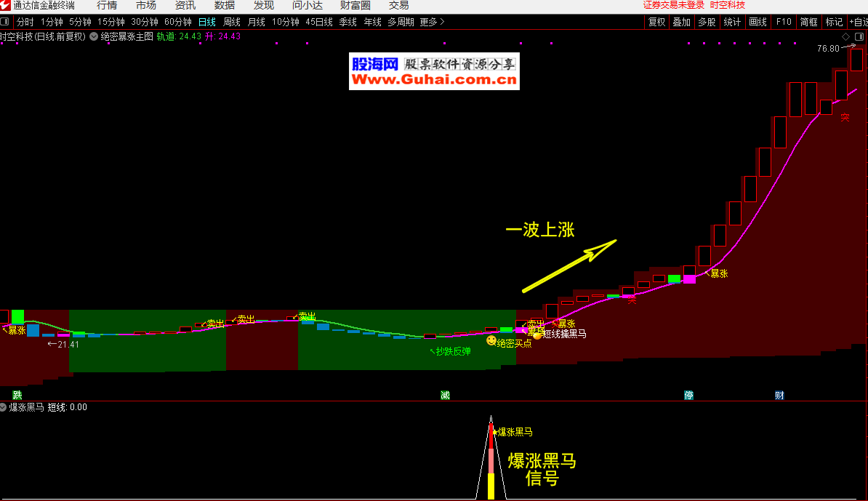Image resolution: width=868 pixels, height=501 pixels.
Task: Click the star icon beside 爆涨黑马 signal
Action: [x=495, y=432]
